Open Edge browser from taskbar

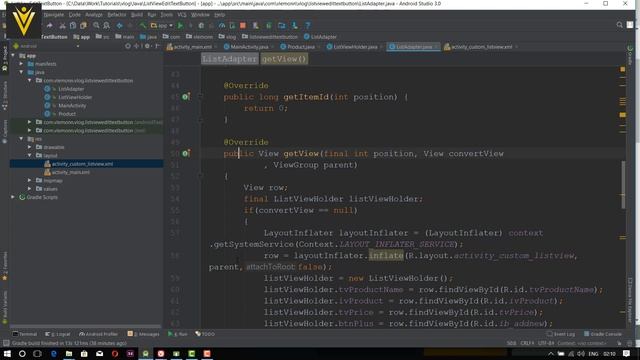(53, 353)
